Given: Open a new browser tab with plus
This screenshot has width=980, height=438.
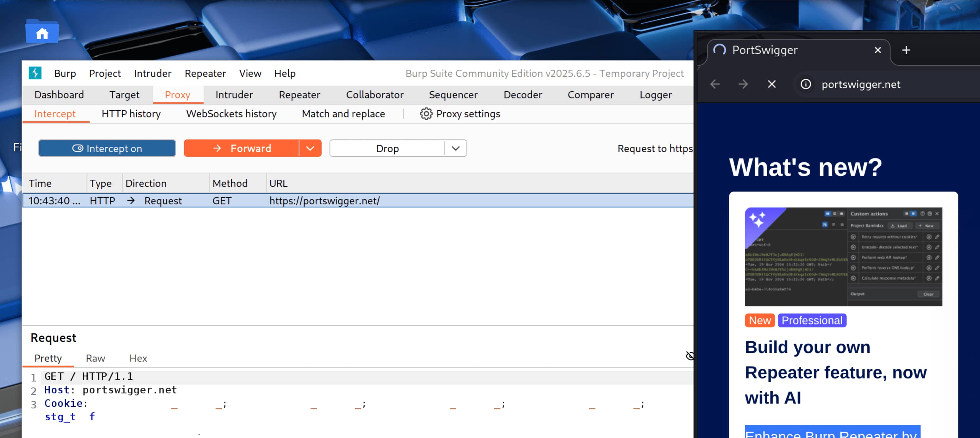Looking at the screenshot, I should (x=906, y=50).
